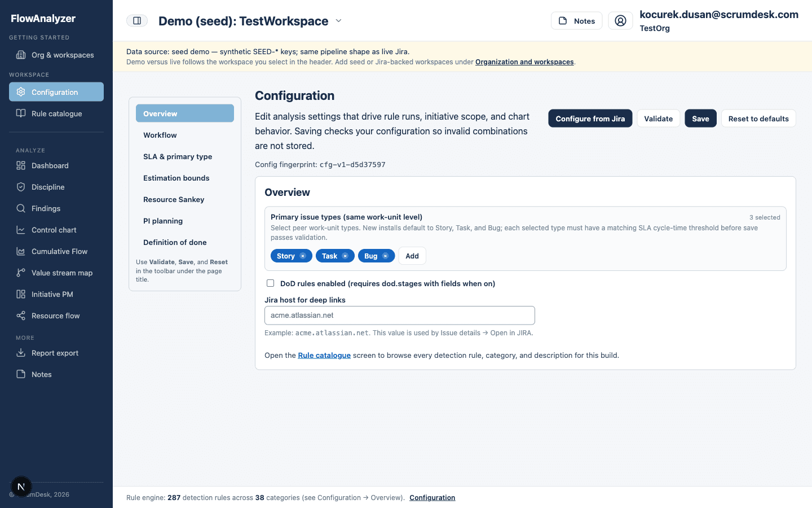The width and height of the screenshot is (812, 508).
Task: Remove the Bug type chip with its x
Action: point(386,256)
